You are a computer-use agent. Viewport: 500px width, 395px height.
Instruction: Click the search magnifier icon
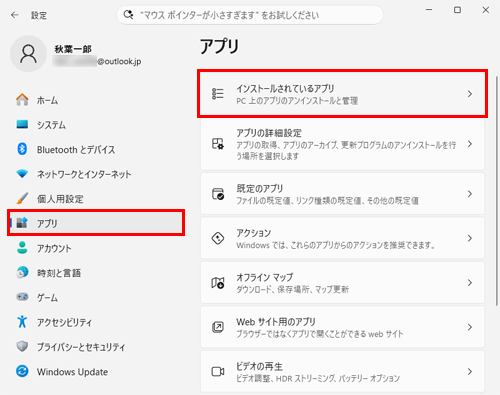pyautogui.click(x=128, y=15)
